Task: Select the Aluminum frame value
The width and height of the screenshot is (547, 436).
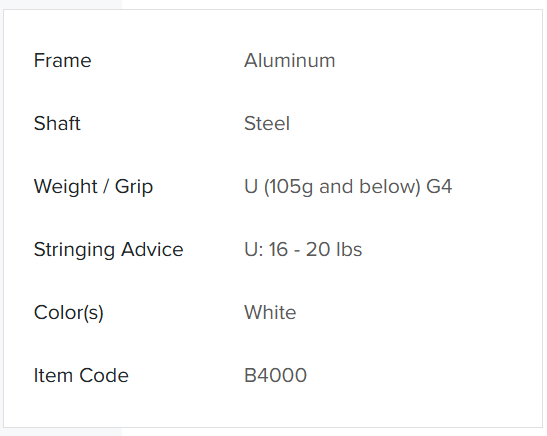Action: (290, 60)
